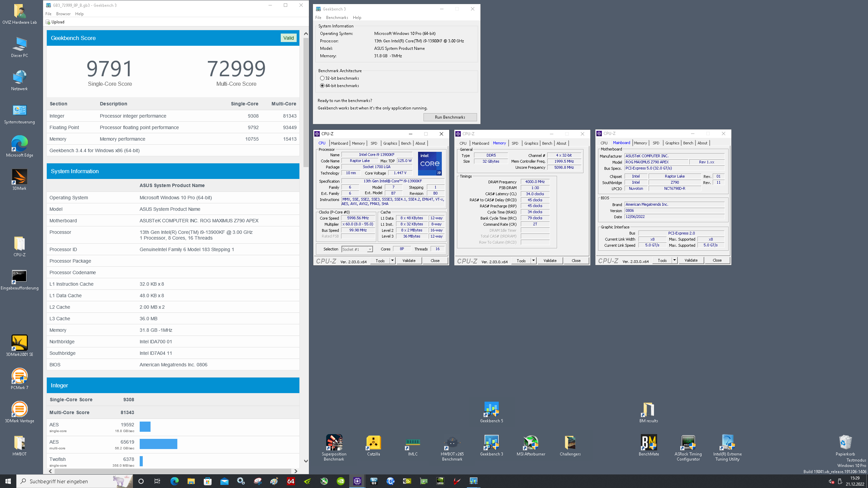Select 32-bit benchmarks radio button
This screenshot has width=868, height=488.
pyautogui.click(x=322, y=78)
